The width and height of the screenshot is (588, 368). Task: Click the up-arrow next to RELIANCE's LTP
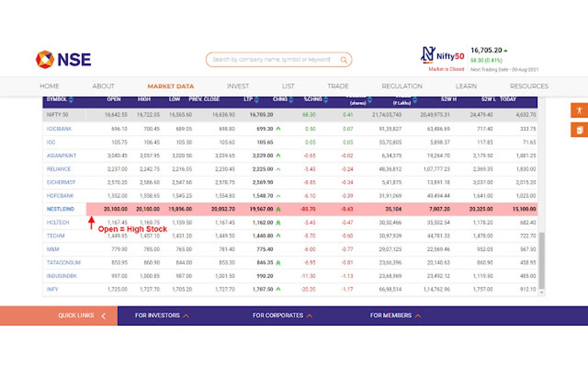coord(277,170)
